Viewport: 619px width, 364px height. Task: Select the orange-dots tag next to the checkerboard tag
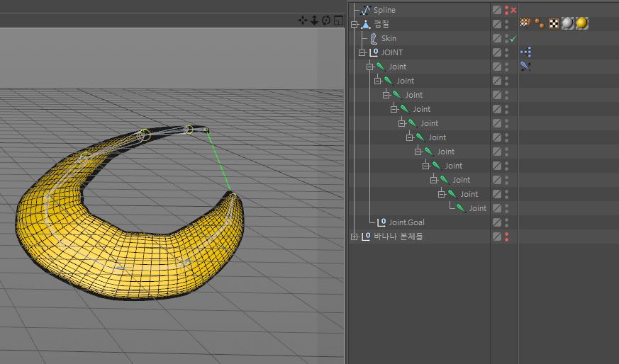click(540, 24)
